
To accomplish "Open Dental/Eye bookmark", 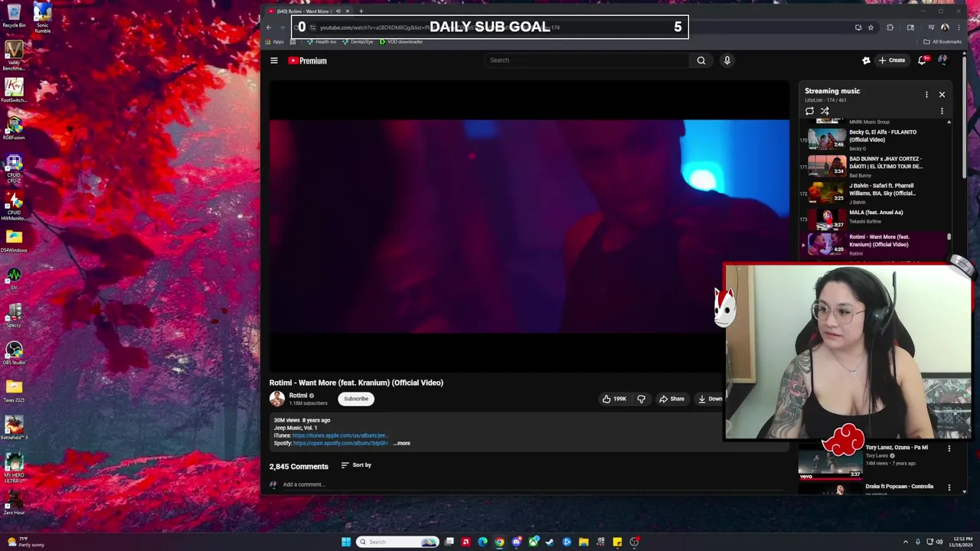I will [358, 41].
